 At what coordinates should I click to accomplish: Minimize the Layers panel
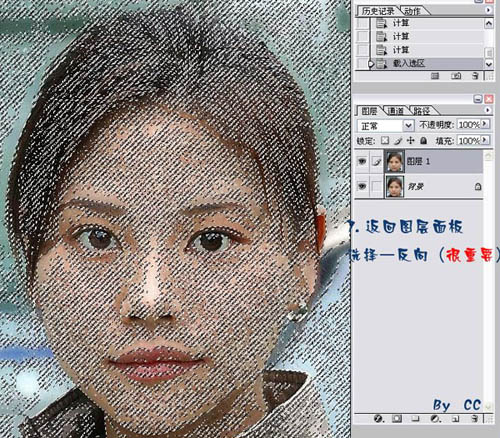point(478,99)
